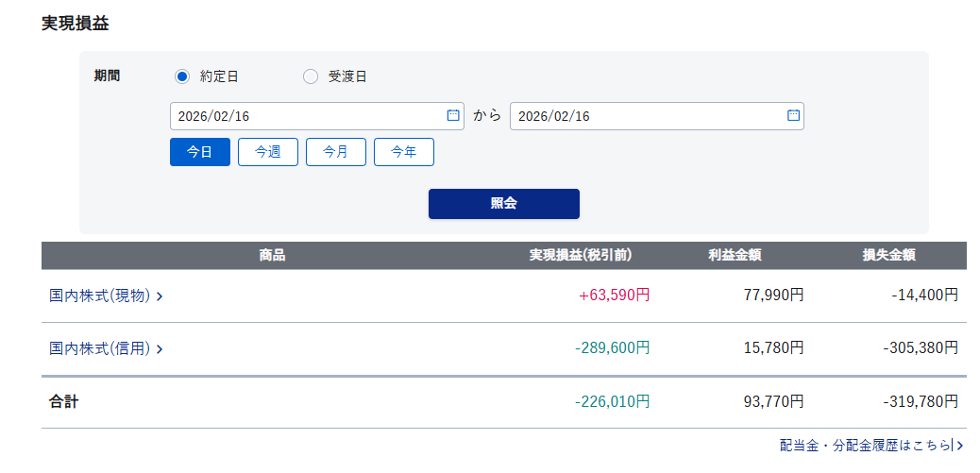The height and width of the screenshot is (473, 980).
Task: Click the 約定日 label text
Action: click(x=219, y=76)
